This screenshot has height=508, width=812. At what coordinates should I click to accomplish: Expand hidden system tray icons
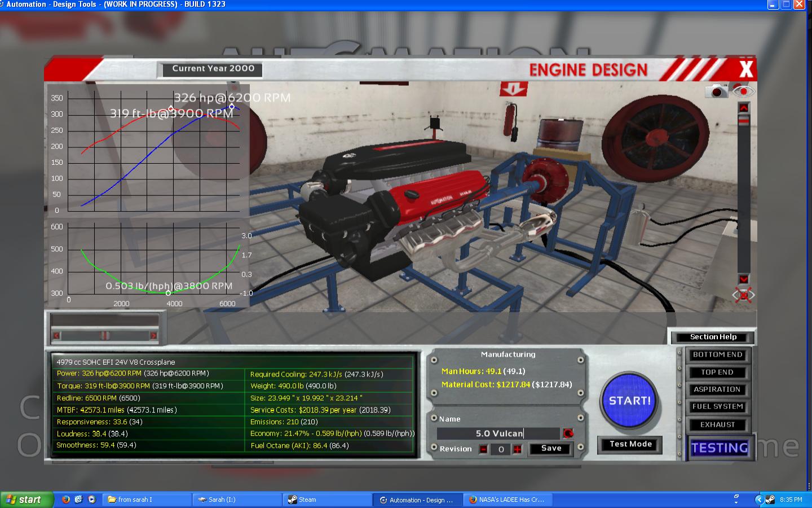[759, 500]
